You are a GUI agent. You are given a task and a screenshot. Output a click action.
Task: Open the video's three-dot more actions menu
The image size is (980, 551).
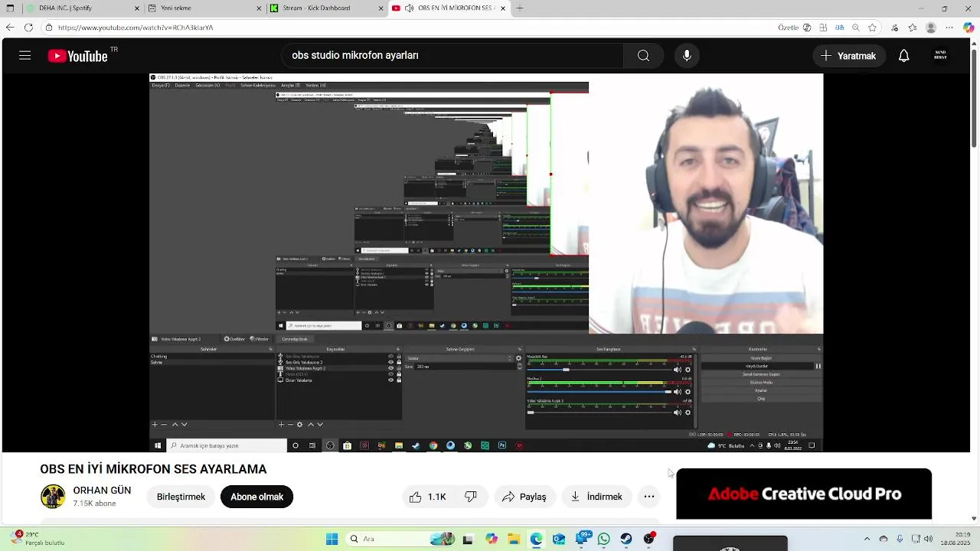coord(649,497)
